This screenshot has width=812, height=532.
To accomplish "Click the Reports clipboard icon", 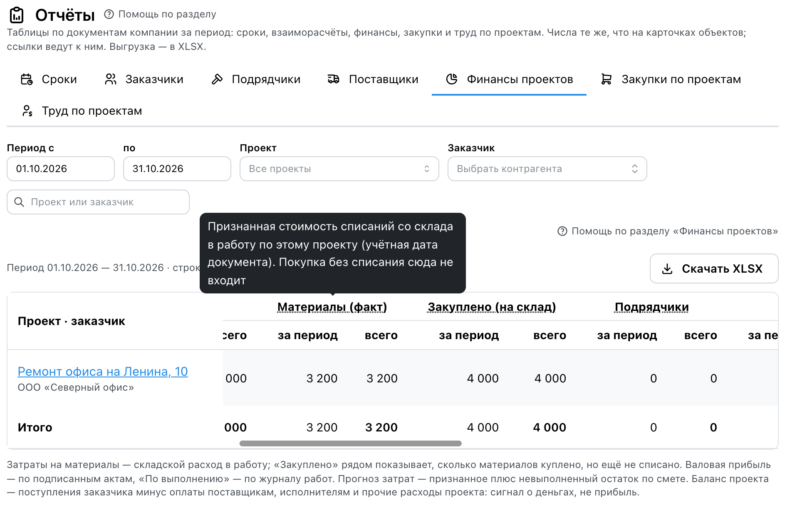I will point(17,15).
